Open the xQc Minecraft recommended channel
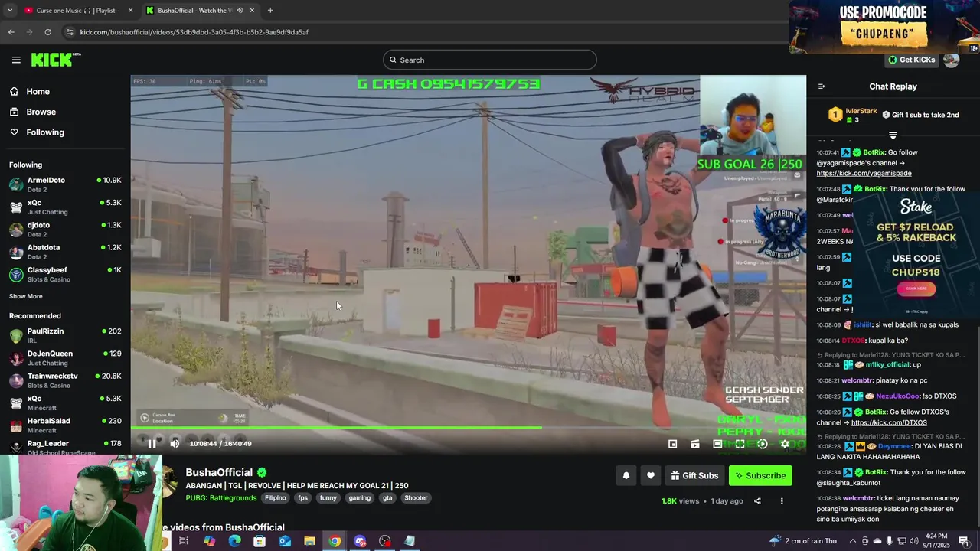This screenshot has width=980, height=551. point(65,403)
